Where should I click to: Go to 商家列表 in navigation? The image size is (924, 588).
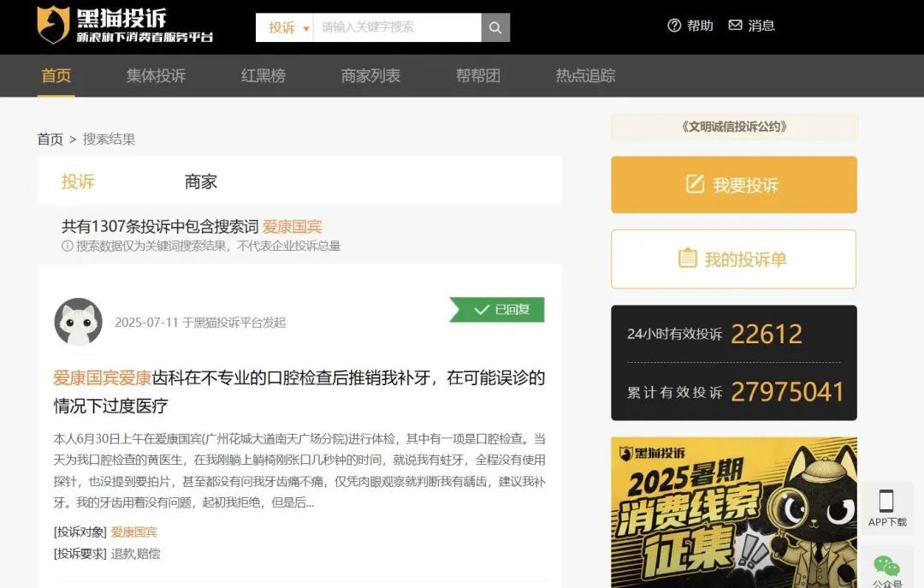pos(370,75)
